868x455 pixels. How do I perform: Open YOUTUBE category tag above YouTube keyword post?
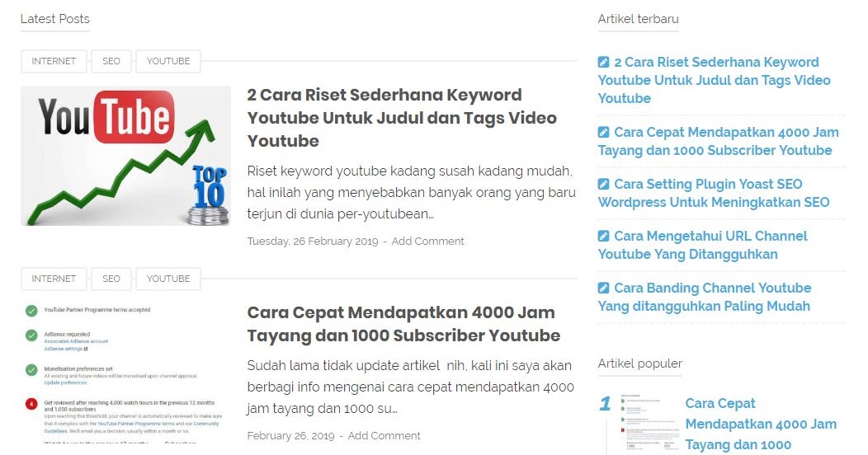[168, 61]
